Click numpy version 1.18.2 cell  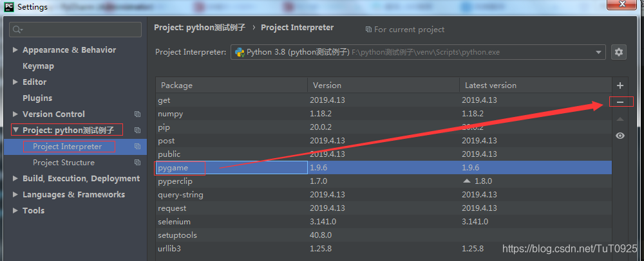tap(321, 114)
